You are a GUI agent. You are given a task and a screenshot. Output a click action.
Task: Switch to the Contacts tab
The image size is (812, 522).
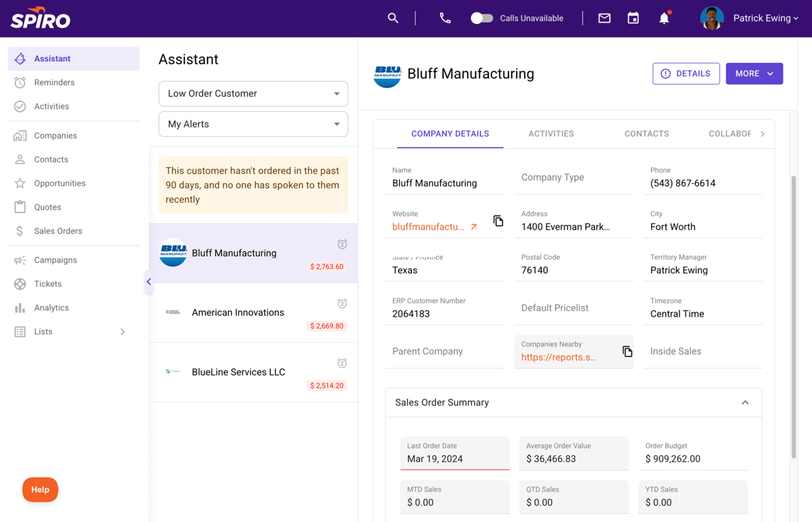[x=646, y=134]
